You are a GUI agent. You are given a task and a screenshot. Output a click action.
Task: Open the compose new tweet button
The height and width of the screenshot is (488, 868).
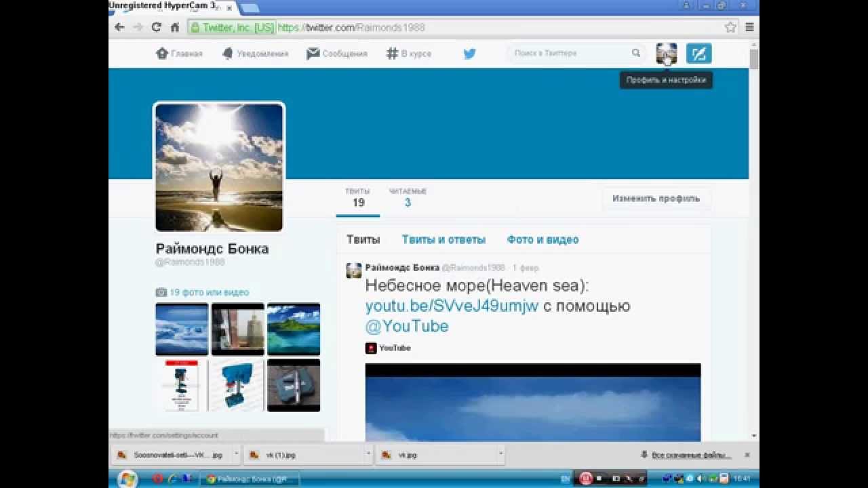click(698, 54)
